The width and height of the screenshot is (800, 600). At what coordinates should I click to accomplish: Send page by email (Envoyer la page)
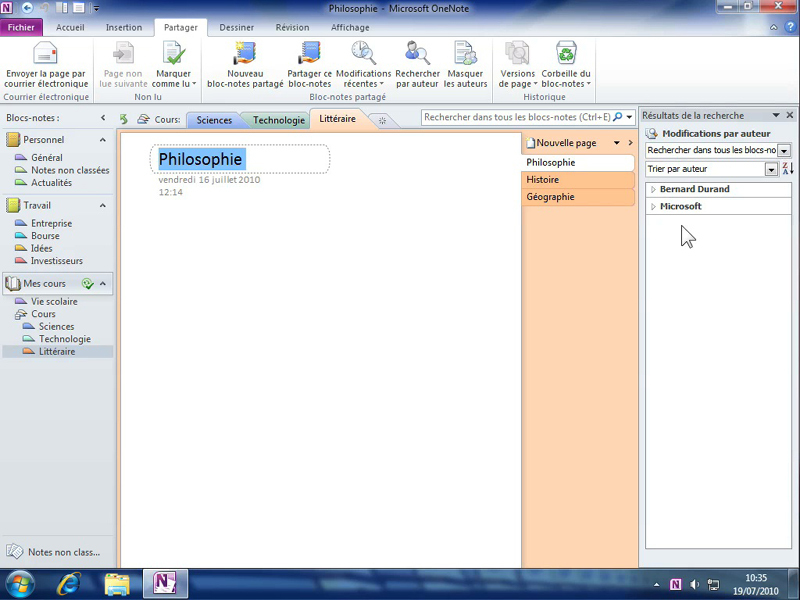coord(46,65)
